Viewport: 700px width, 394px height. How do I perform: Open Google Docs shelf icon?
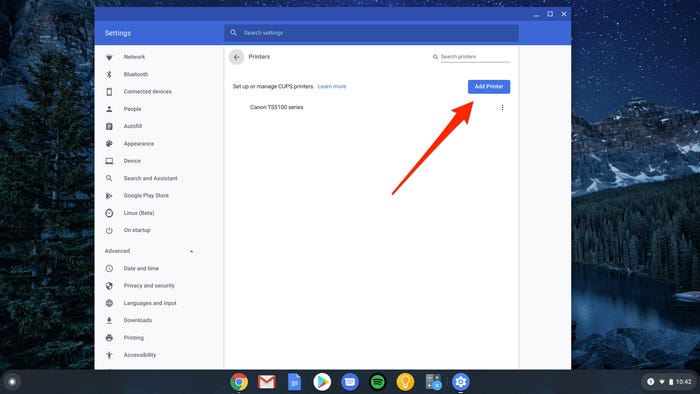point(294,382)
